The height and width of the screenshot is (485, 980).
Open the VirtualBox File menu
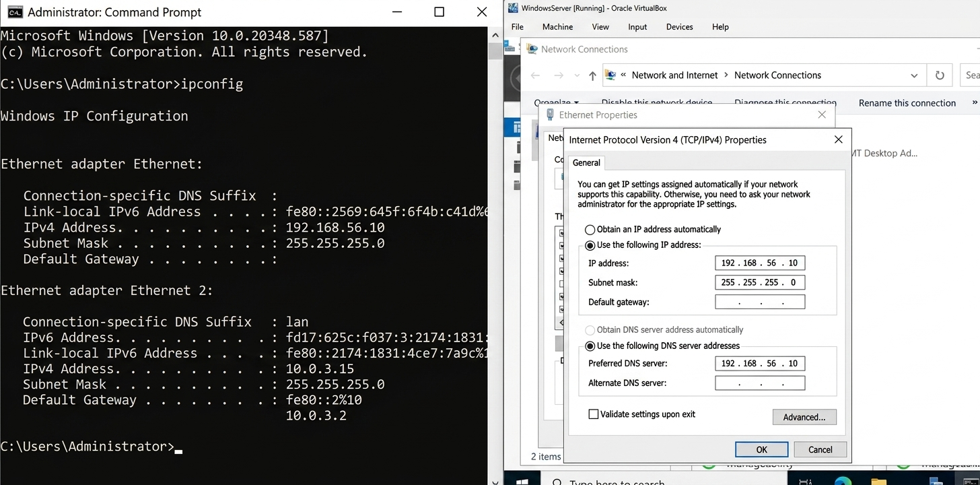(x=517, y=27)
